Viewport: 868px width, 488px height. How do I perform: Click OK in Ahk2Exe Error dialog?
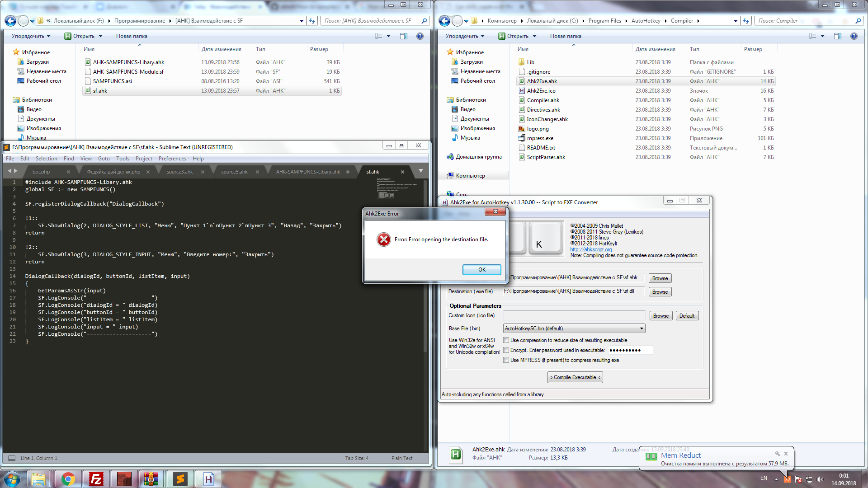click(x=482, y=270)
